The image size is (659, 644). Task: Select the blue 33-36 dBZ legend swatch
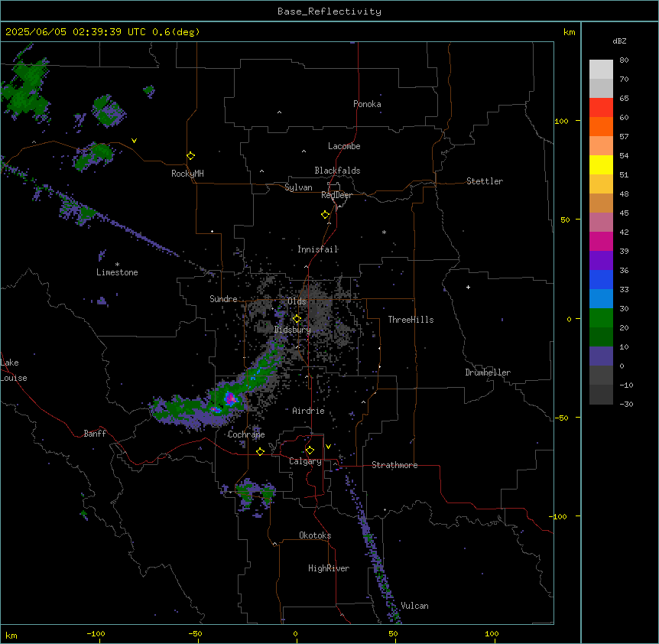coord(601,279)
